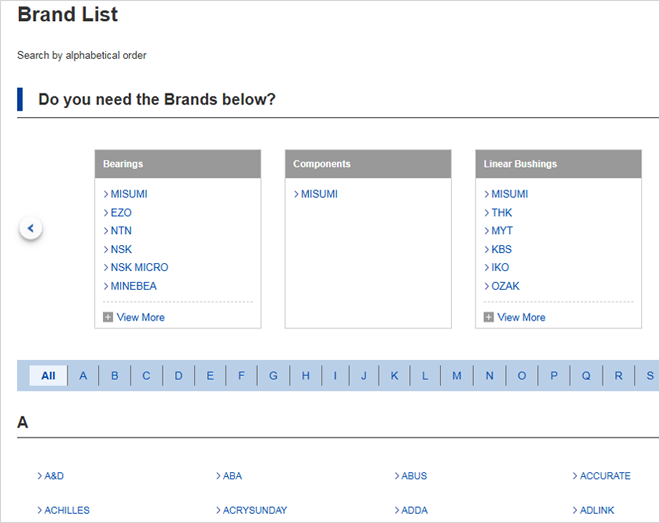The width and height of the screenshot is (660, 523).
Task: Open EZO bearings brand link
Action: (x=121, y=213)
